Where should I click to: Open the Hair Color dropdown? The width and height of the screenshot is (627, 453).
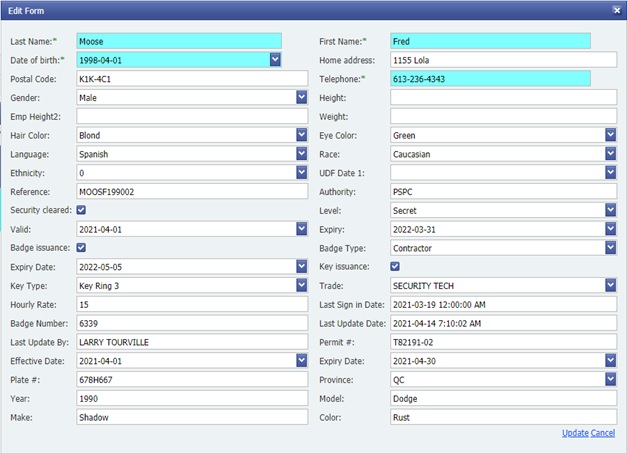tap(301, 135)
